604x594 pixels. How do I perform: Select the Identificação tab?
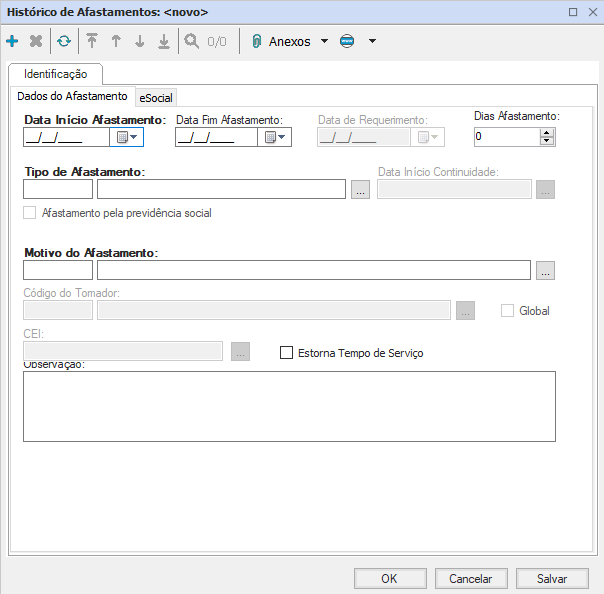[x=55, y=74]
